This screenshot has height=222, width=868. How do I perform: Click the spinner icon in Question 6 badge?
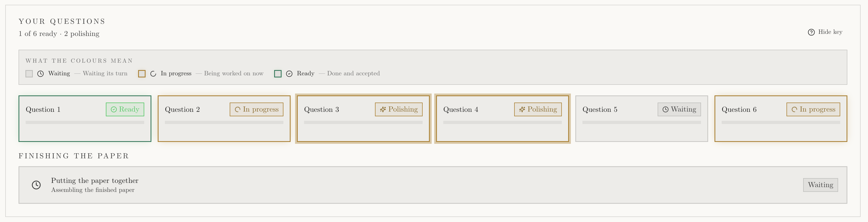pos(794,109)
